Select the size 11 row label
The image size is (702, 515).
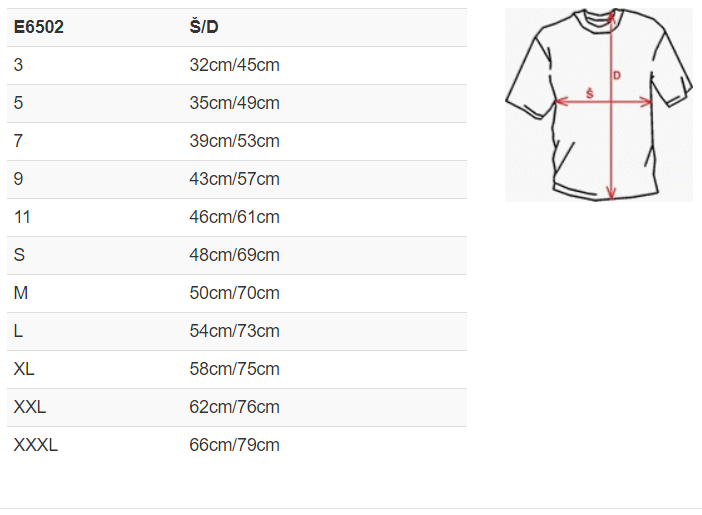pos(21,217)
